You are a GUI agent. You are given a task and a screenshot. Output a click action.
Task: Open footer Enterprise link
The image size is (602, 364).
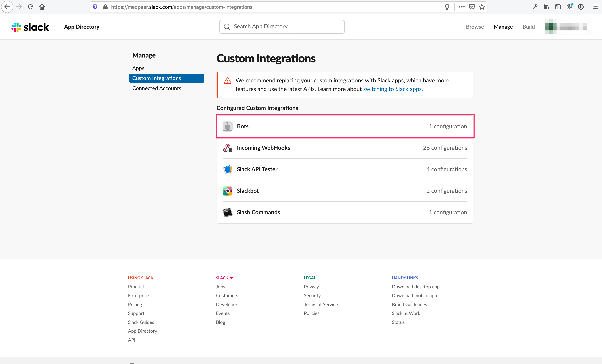[139, 295]
